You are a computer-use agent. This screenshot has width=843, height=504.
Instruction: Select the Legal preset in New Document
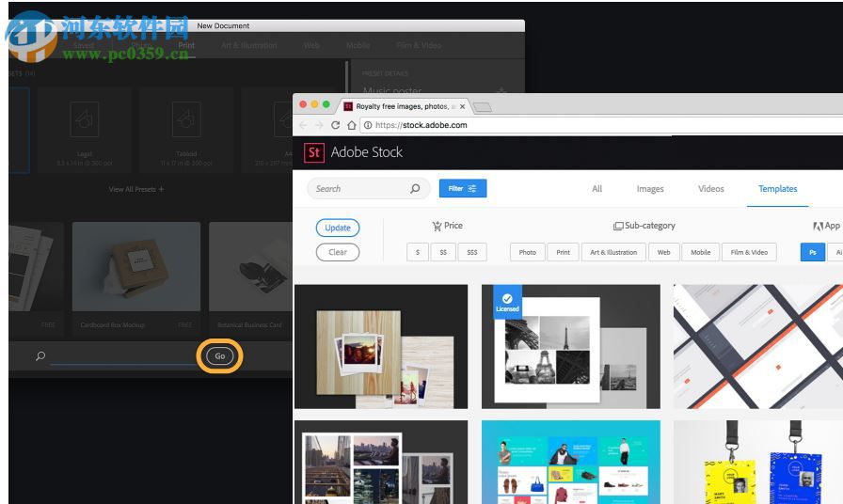pyautogui.click(x=85, y=130)
